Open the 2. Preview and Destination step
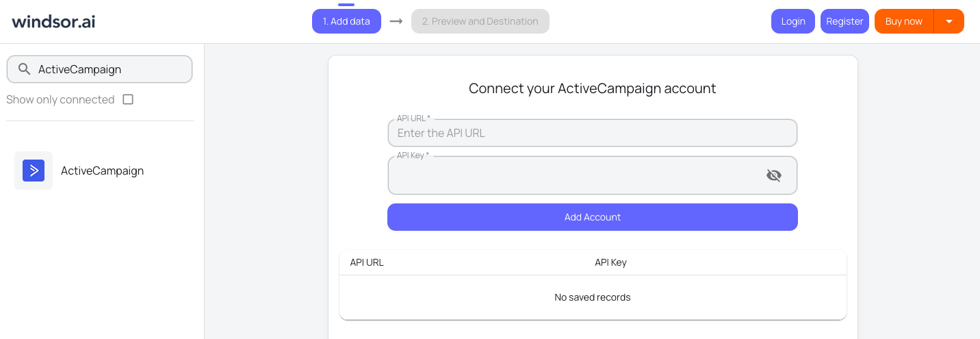Viewport: 980px width, 339px height. pyautogui.click(x=480, y=21)
